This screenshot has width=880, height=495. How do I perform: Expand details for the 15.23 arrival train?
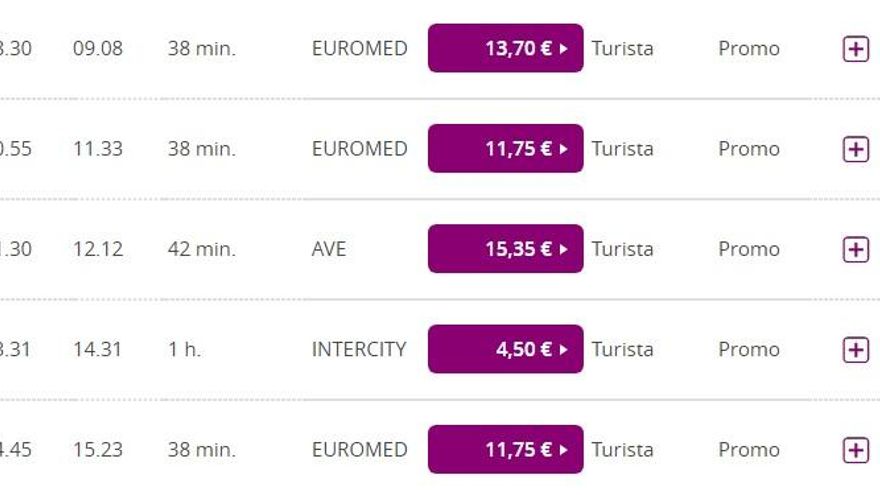click(855, 449)
